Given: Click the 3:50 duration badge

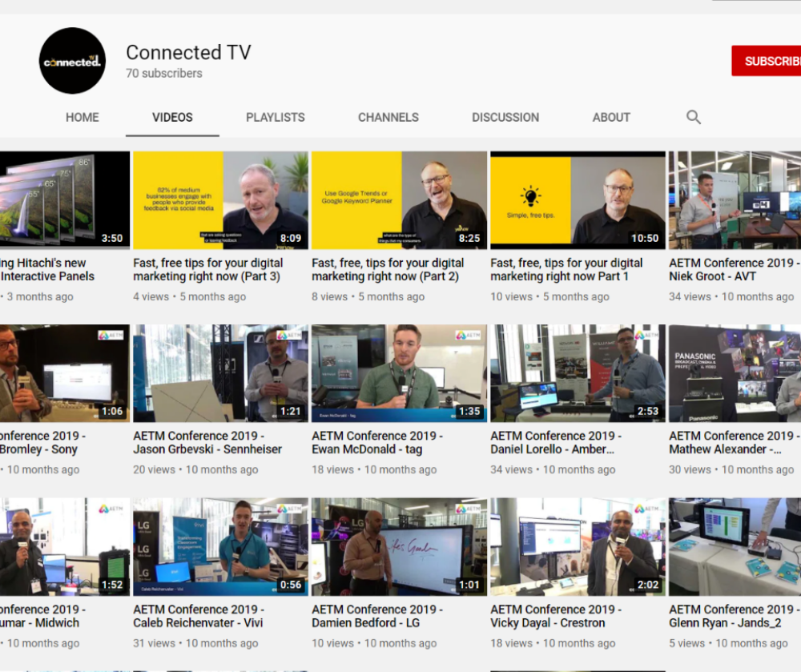Looking at the screenshot, I should [x=112, y=239].
